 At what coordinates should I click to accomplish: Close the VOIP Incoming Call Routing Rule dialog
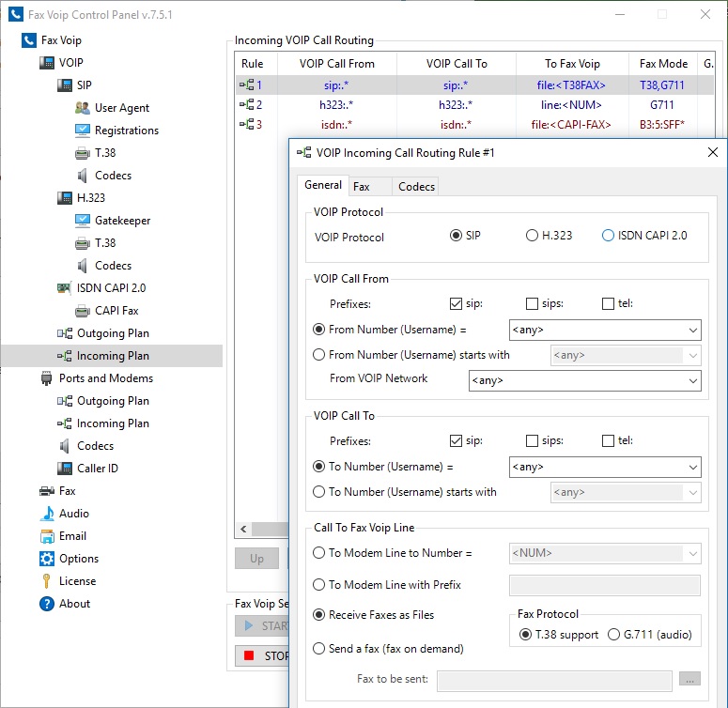[x=713, y=152]
